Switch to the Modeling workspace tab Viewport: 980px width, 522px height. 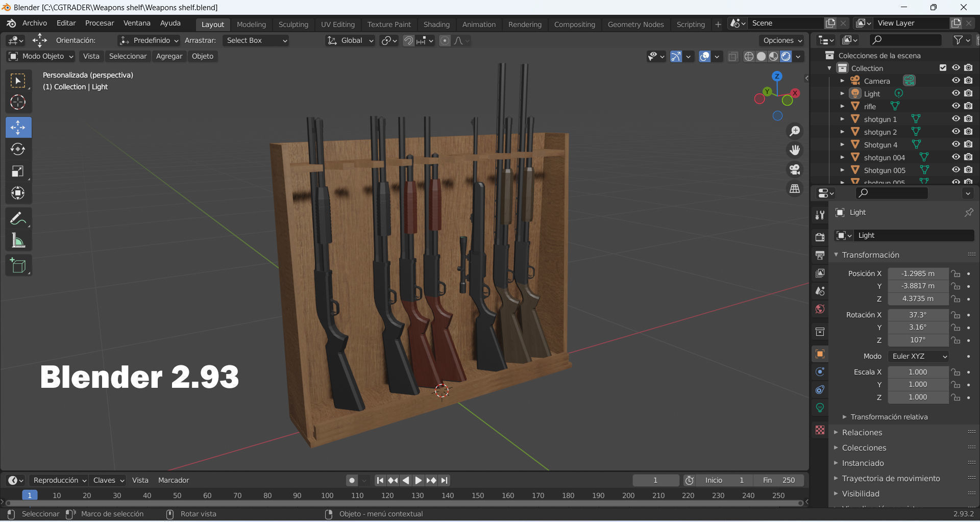point(251,24)
